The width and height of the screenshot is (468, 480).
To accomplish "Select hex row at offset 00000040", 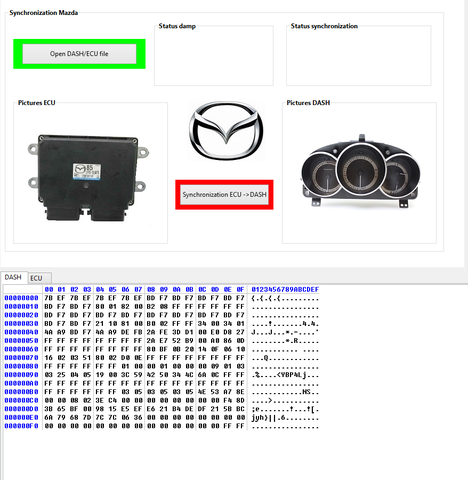I will [x=162, y=332].
